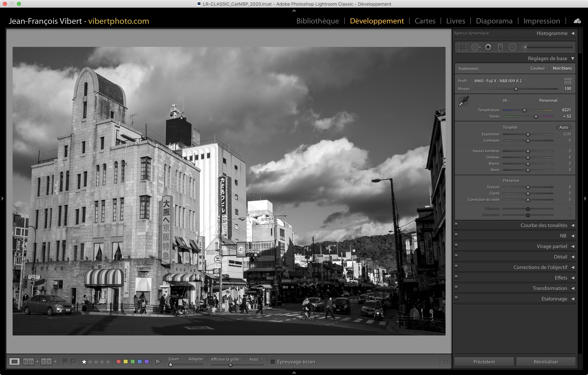Select the Crop overlay tool
Screen dimensions: 588x375
tap(462, 47)
